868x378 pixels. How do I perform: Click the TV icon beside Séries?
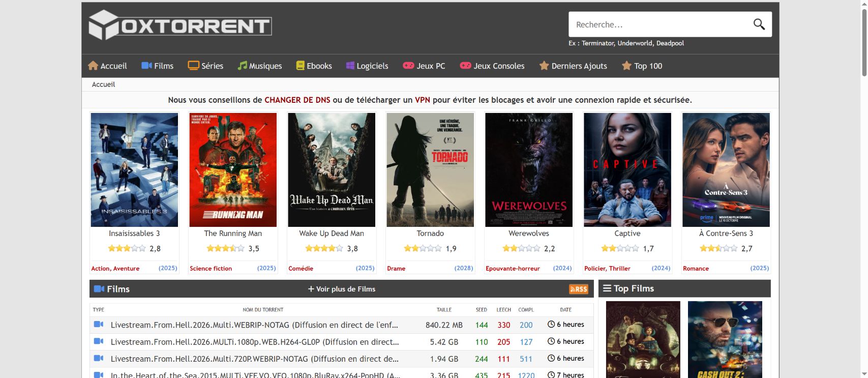(193, 66)
